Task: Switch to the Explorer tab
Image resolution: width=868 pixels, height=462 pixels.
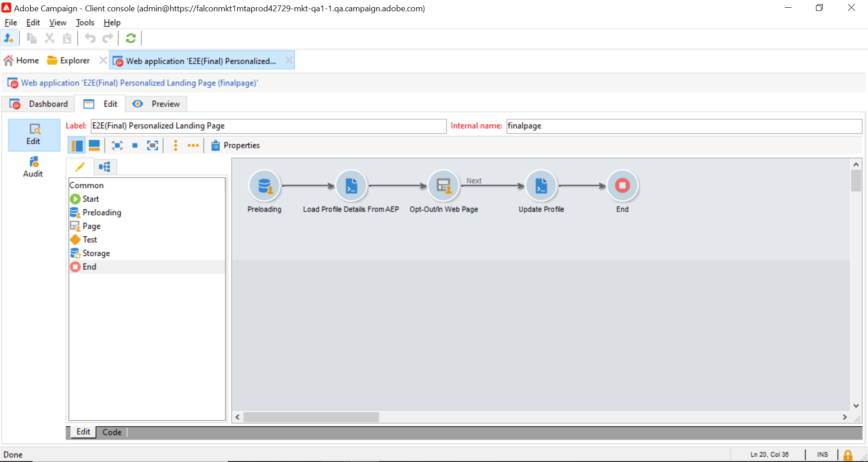Action: (x=69, y=61)
